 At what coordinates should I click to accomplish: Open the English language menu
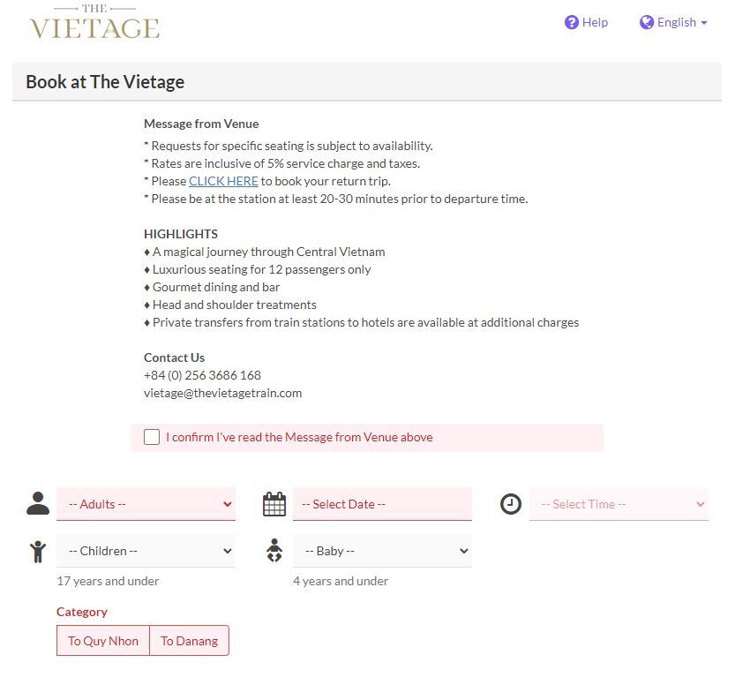tap(682, 22)
